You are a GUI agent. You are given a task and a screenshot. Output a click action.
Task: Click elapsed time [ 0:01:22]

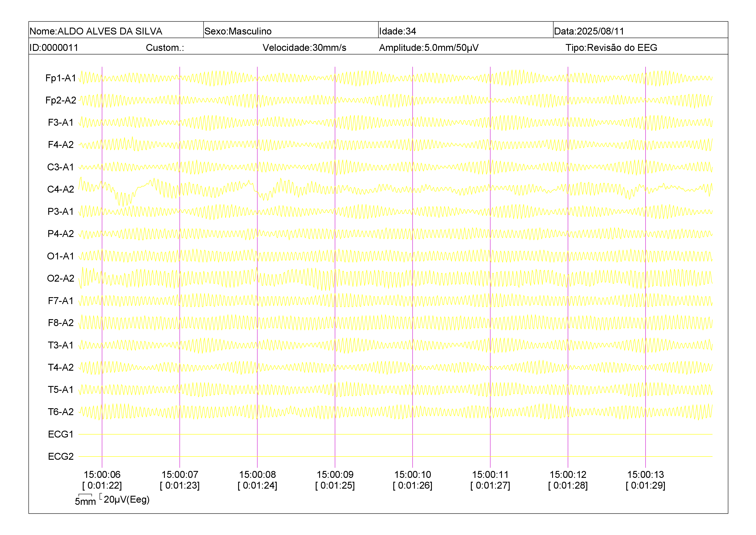click(102, 486)
